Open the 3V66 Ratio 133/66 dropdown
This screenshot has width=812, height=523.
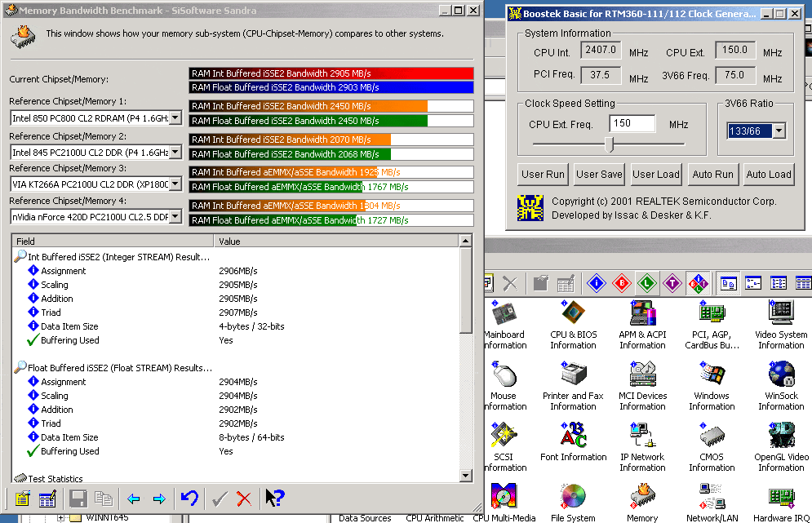(779, 131)
